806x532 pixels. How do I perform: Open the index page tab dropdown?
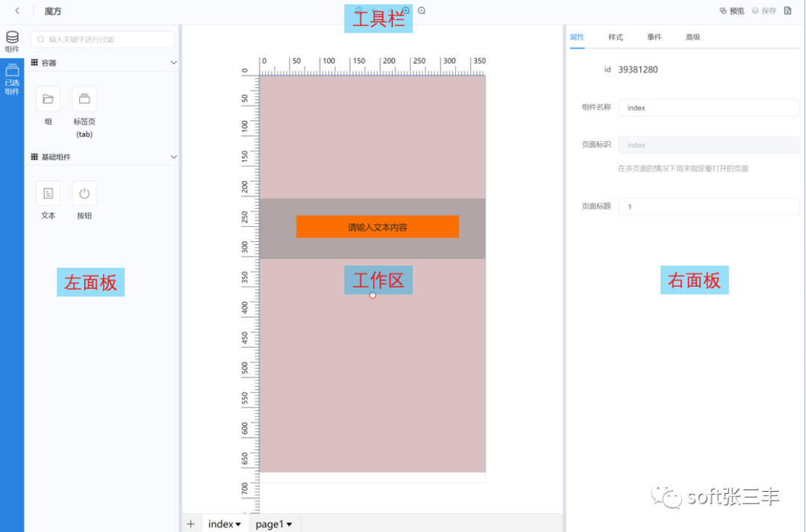[238, 525]
